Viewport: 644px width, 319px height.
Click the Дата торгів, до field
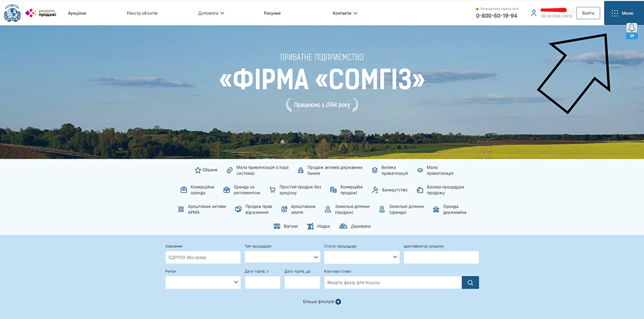point(302,283)
